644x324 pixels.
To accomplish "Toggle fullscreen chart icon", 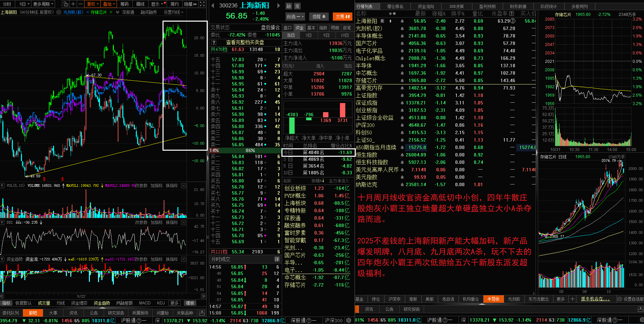I will 202,4.
